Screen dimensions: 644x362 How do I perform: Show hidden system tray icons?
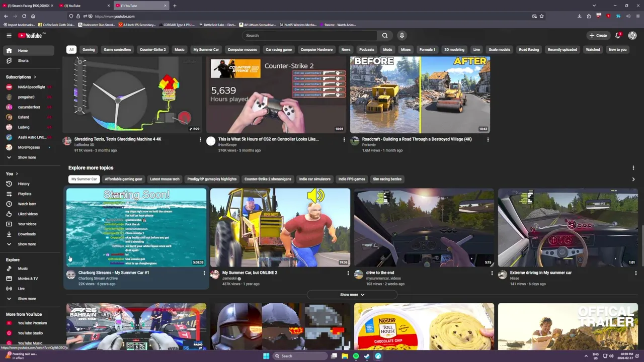(586, 356)
